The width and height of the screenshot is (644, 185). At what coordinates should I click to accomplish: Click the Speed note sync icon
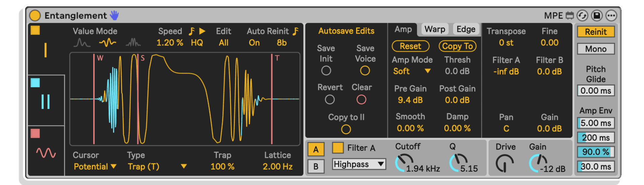point(192,31)
